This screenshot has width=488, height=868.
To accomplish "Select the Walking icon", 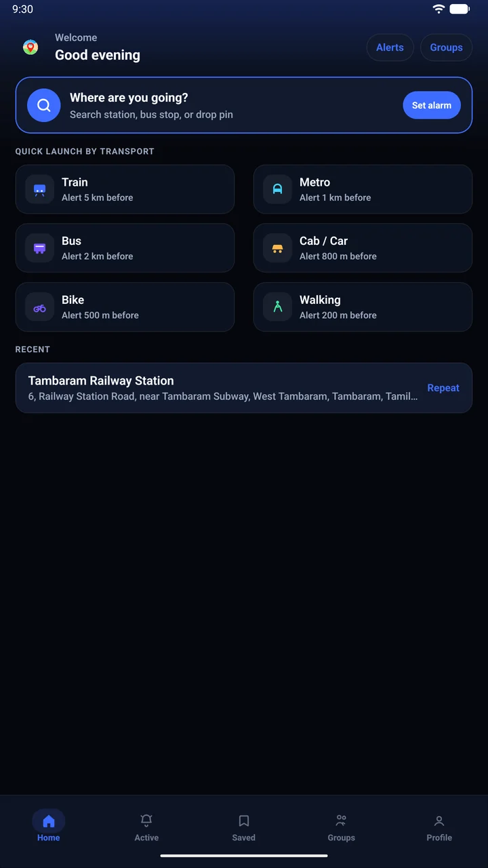I will 277,307.
